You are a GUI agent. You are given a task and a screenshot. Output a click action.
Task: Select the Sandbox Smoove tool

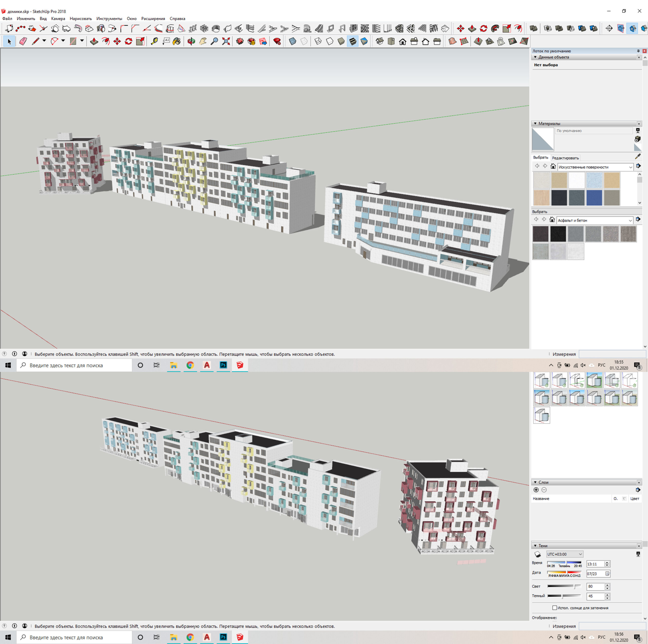point(478,41)
